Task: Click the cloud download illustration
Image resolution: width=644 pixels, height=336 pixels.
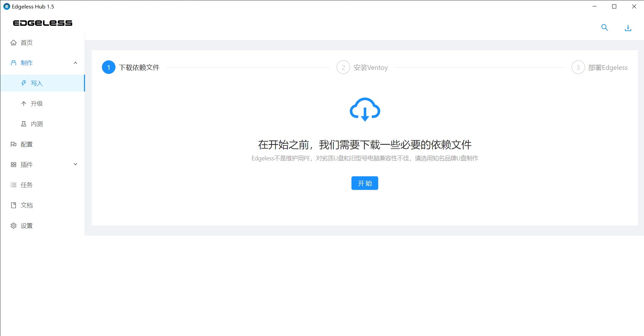Action: pyautogui.click(x=365, y=110)
